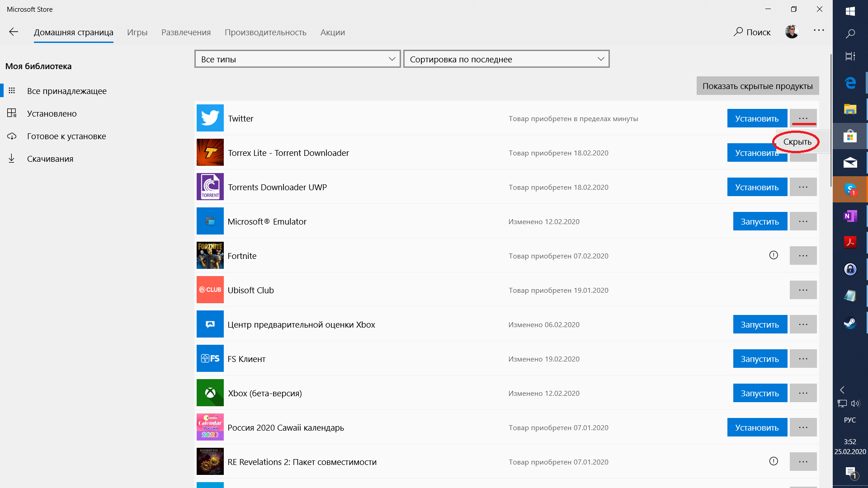Show info warning for RE Revelations 2
This screenshot has width=868, height=488.
pyautogui.click(x=774, y=461)
